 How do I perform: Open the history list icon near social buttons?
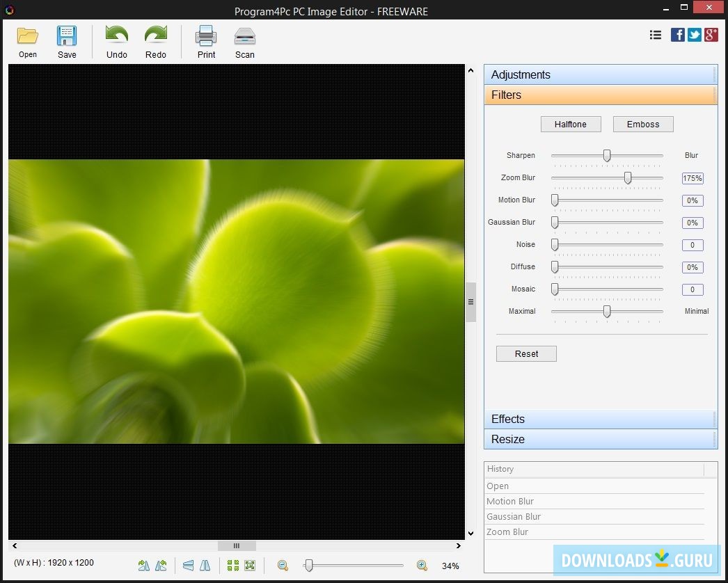655,34
